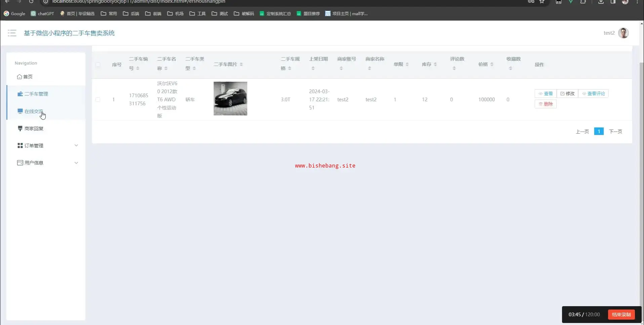Sort by 收藏数 using its sort arrows
644x325 pixels.
[511, 68]
